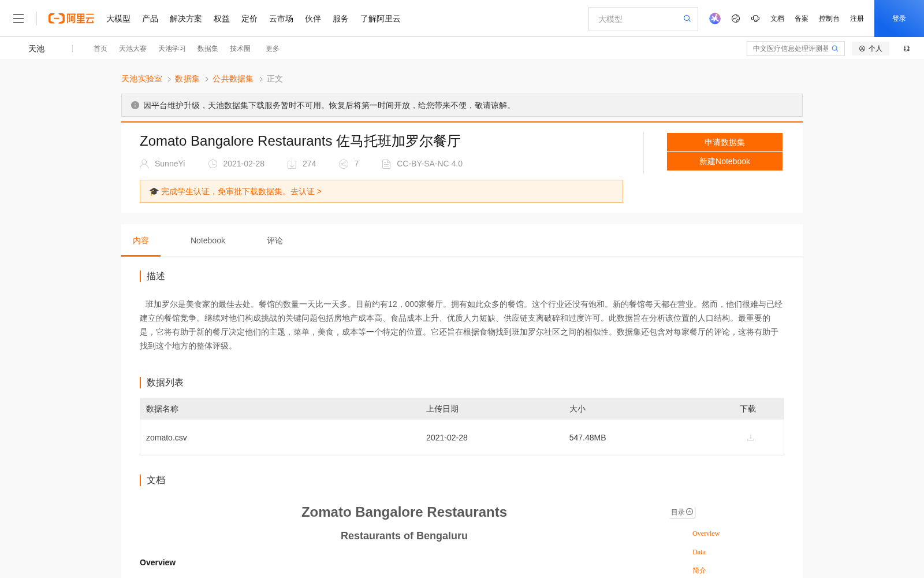Image resolution: width=924 pixels, height=578 pixels.
Task: Click the globe language icon in header
Action: (736, 18)
